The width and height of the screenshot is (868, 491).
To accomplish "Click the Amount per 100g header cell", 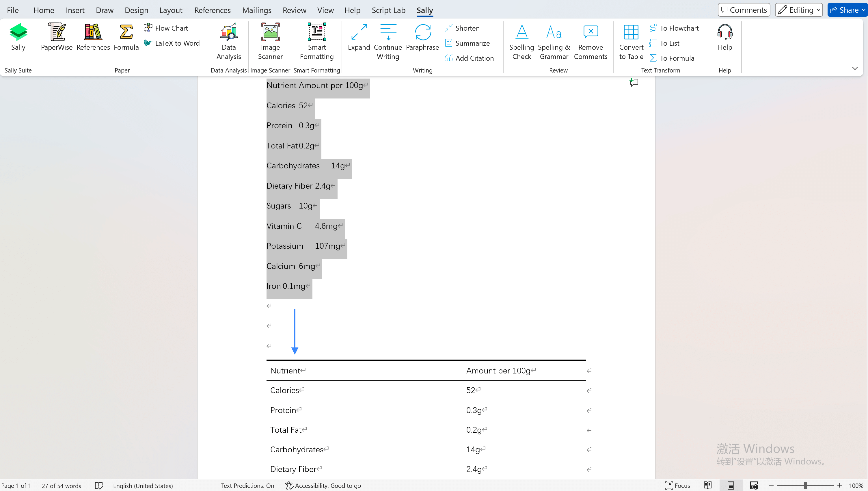I will click(524, 371).
